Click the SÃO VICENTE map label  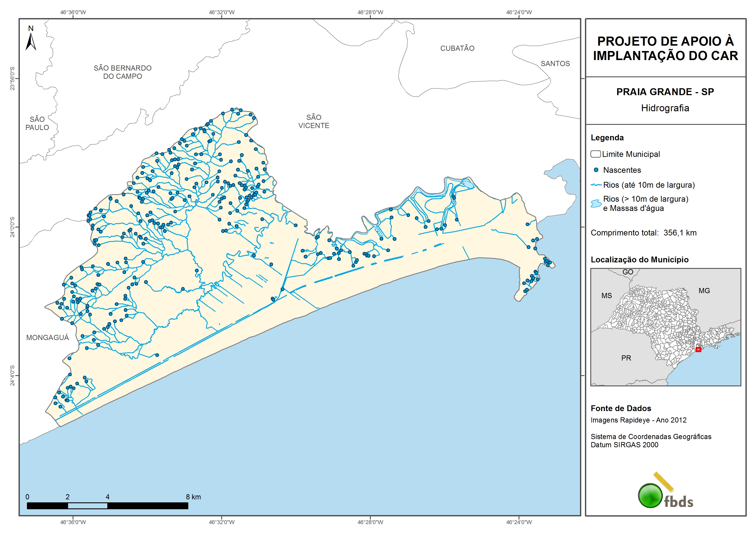pyautogui.click(x=313, y=121)
